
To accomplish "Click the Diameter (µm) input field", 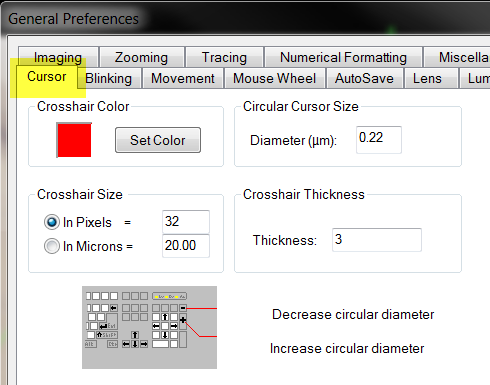I will (x=379, y=140).
